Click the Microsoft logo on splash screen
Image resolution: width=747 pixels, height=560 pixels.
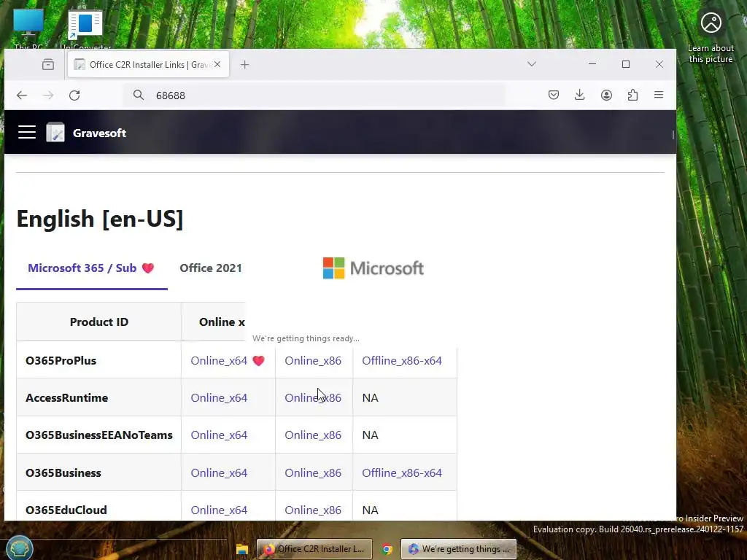click(x=373, y=268)
